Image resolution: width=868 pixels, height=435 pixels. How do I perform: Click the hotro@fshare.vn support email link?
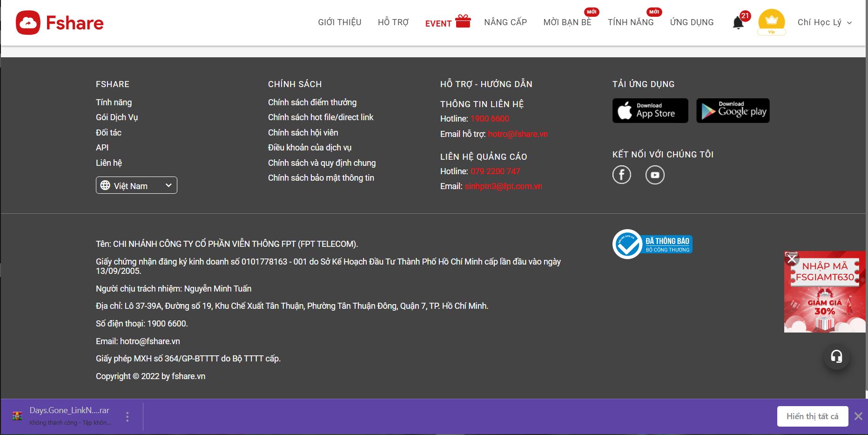tap(518, 134)
